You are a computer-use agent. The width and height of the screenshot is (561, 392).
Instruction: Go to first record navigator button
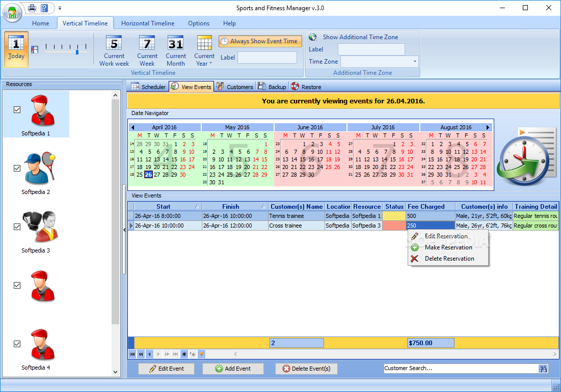pos(132,354)
